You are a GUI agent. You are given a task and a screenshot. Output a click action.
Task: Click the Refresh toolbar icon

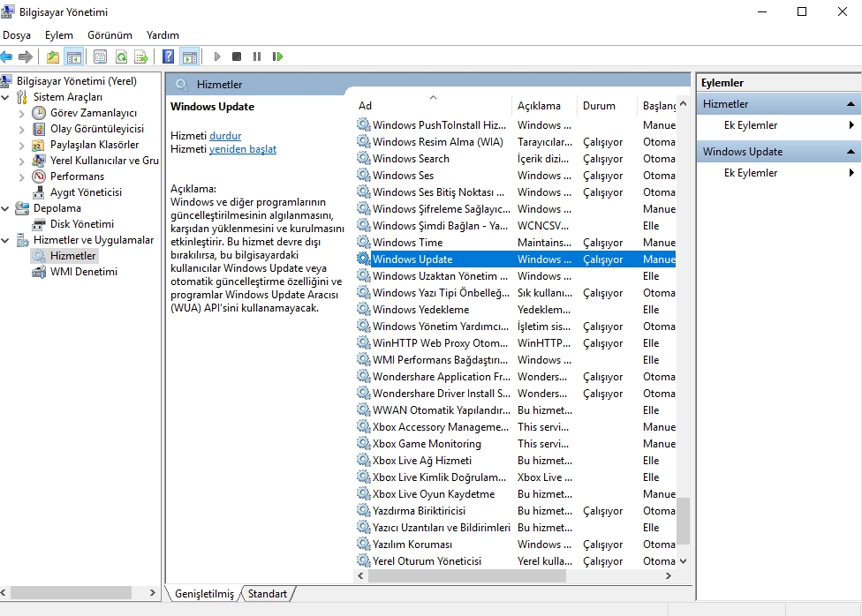121,56
